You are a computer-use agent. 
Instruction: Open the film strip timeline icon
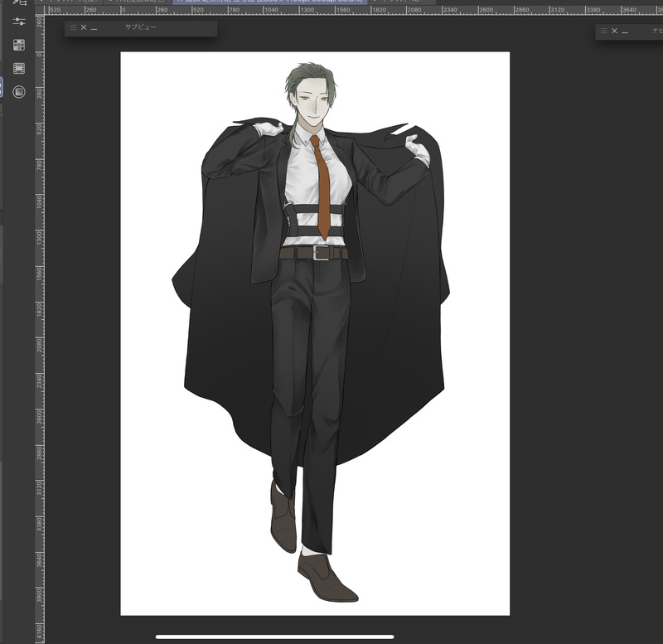[x=19, y=68]
